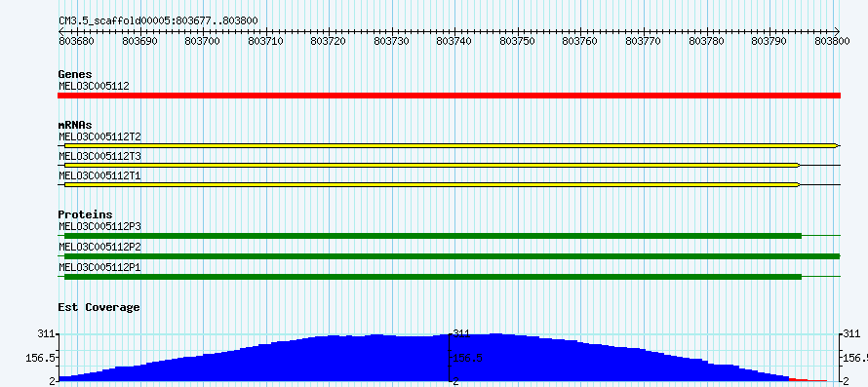Click the Est Coverage track title
868x387 pixels.
(x=99, y=307)
